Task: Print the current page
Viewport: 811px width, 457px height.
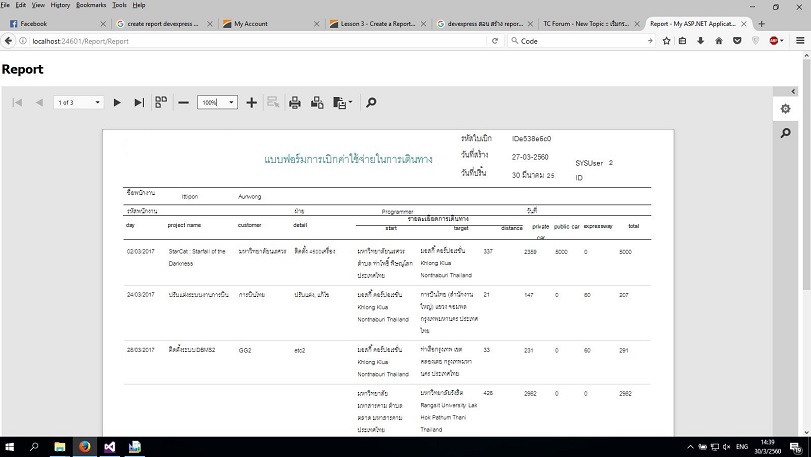Action: [x=317, y=102]
